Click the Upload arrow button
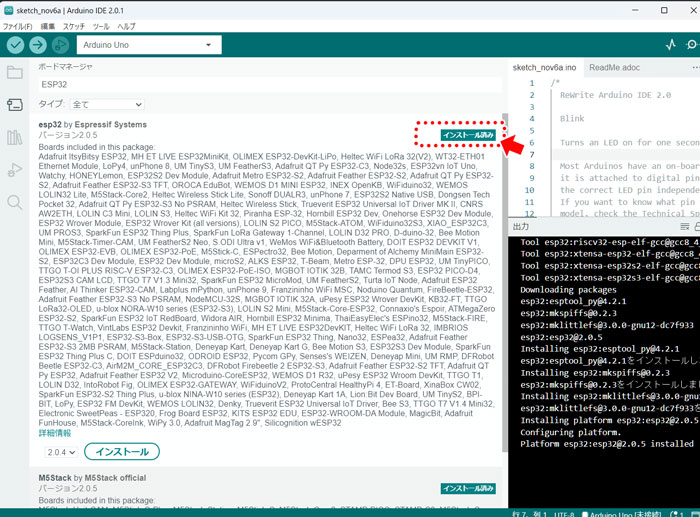 (38, 45)
